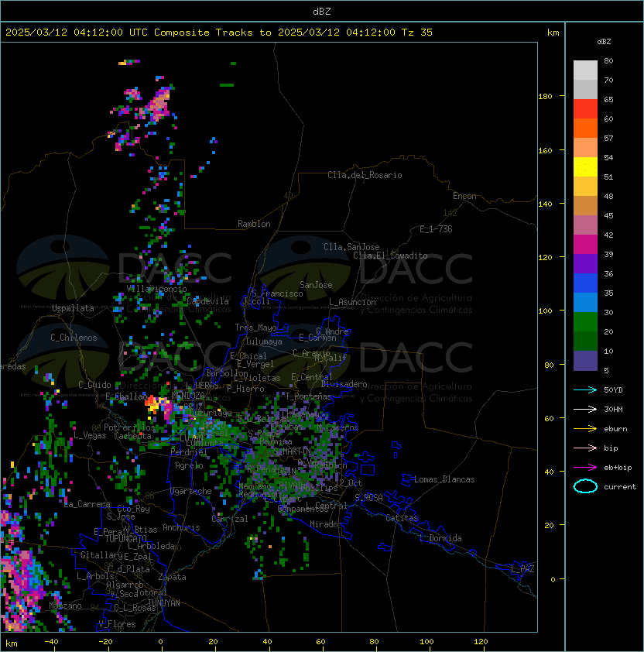644x652 pixels.
Task: Click the 'Anchoris' map label
Action: (181, 527)
